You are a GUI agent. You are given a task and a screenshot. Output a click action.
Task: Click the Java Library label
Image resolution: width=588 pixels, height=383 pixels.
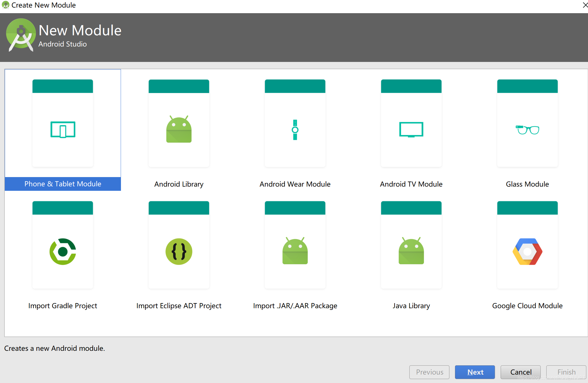point(411,306)
